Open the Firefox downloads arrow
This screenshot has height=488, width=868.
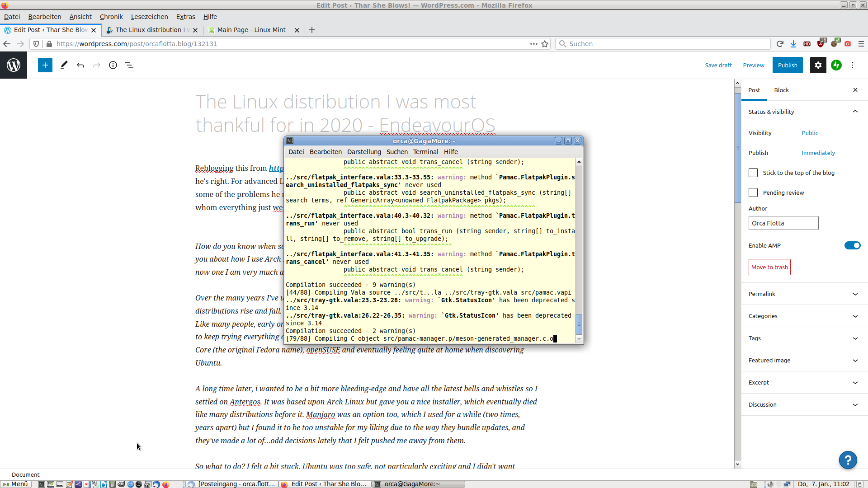tap(793, 44)
